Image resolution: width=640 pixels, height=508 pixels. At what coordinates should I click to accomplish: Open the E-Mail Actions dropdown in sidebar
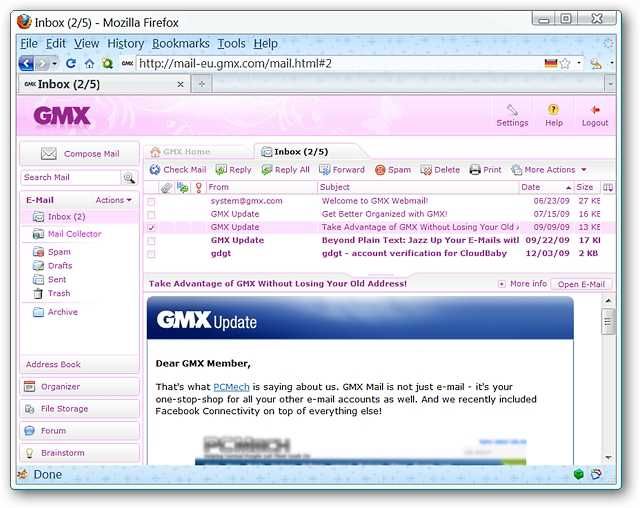click(113, 200)
